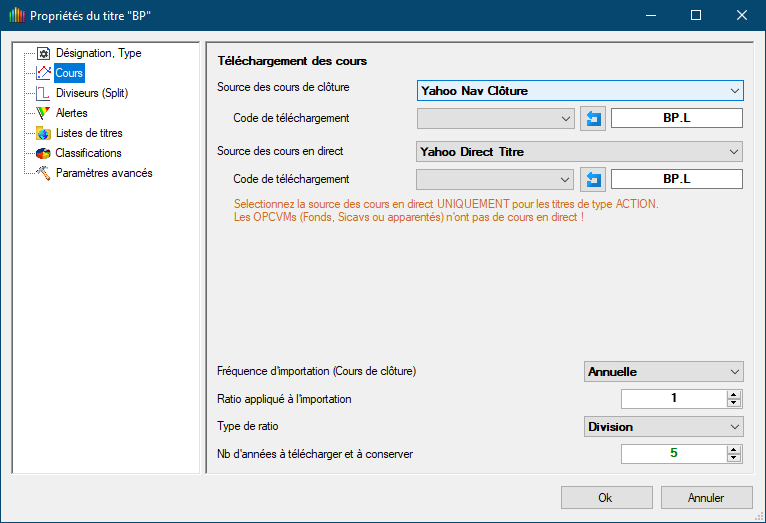766x523 pixels.
Task: Click the Désignation, Type tree icon
Action: [43, 53]
